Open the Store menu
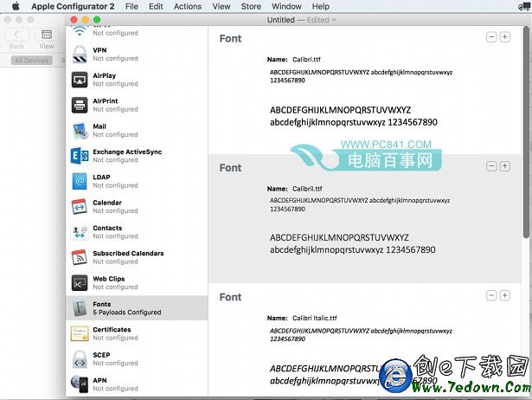532x400 pixels. (251, 6)
